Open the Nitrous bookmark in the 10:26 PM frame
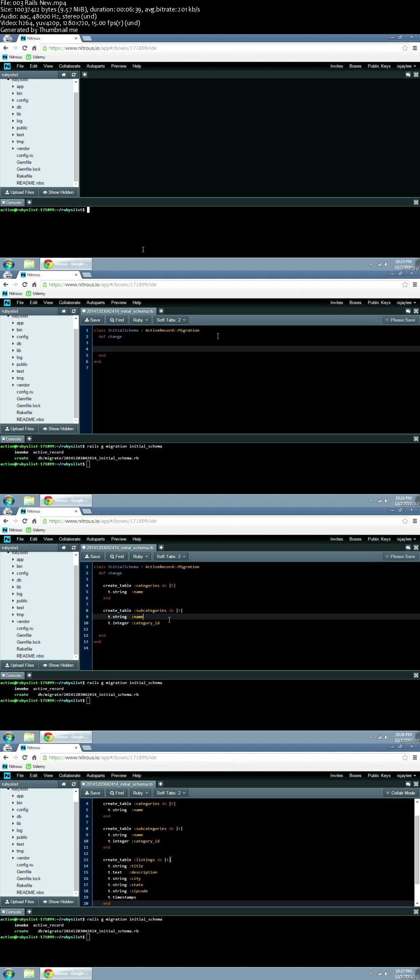Viewport: 420px width, 980px height. (x=12, y=530)
